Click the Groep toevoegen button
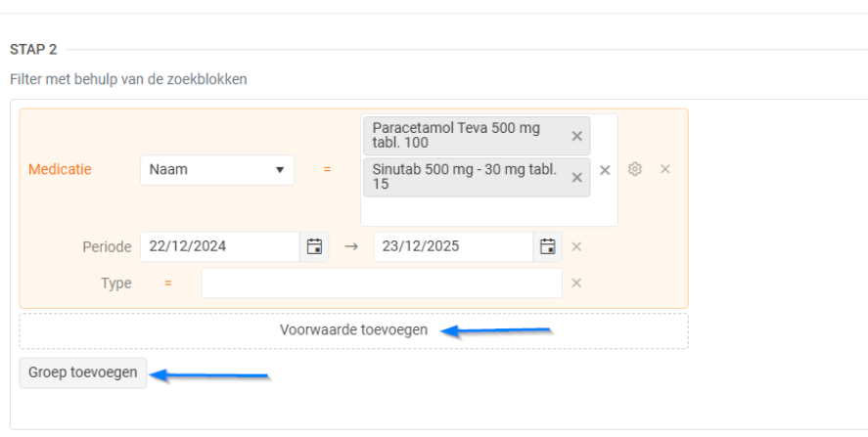 (x=83, y=372)
